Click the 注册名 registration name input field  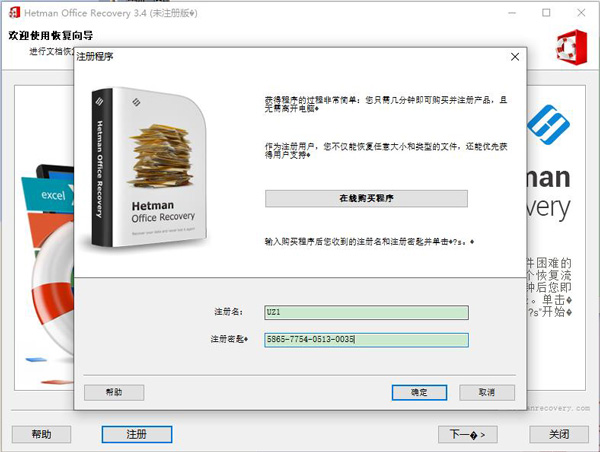tap(366, 312)
